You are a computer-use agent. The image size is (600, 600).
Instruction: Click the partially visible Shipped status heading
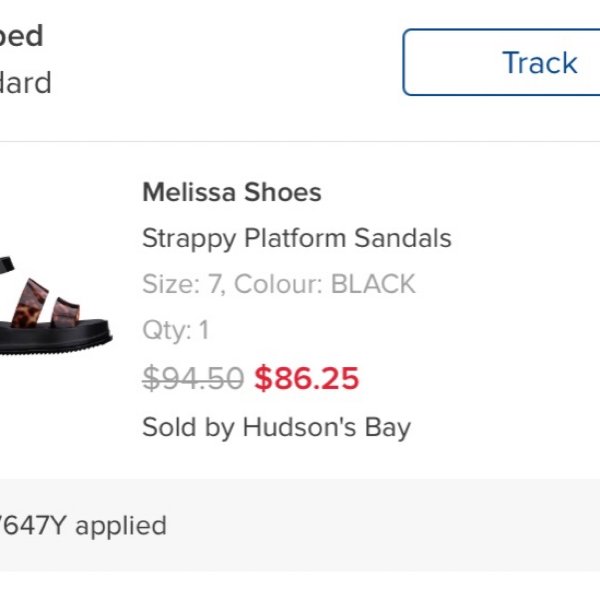21,36
